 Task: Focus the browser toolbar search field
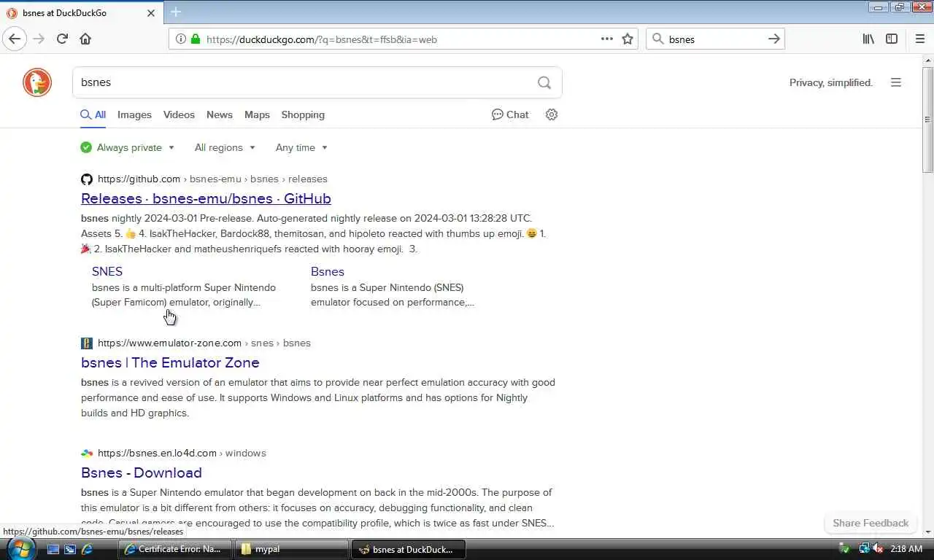(715, 39)
